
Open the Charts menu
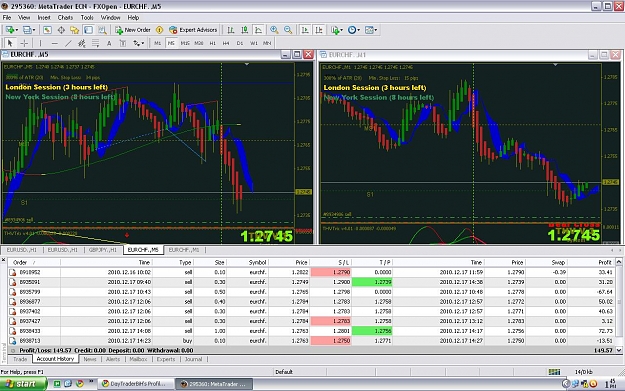[65, 18]
